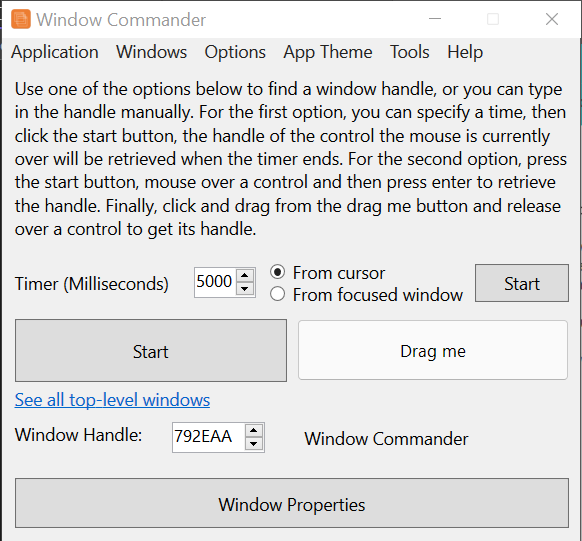
Task: Decrease the Timer milliseconds value with down arrow
Action: pyautogui.click(x=245, y=289)
